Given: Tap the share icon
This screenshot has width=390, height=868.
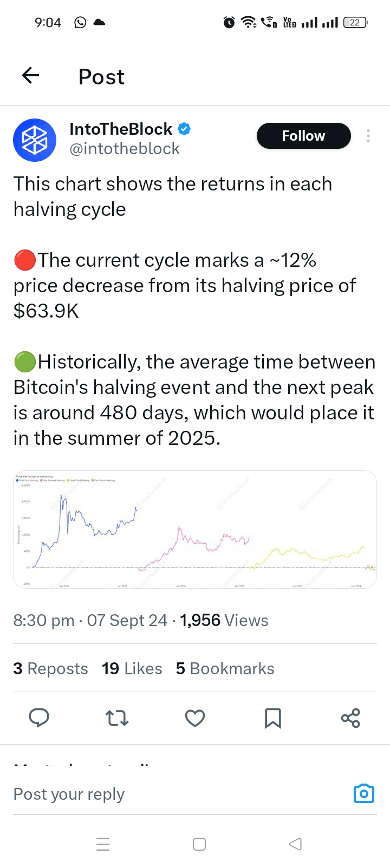Looking at the screenshot, I should [350, 718].
